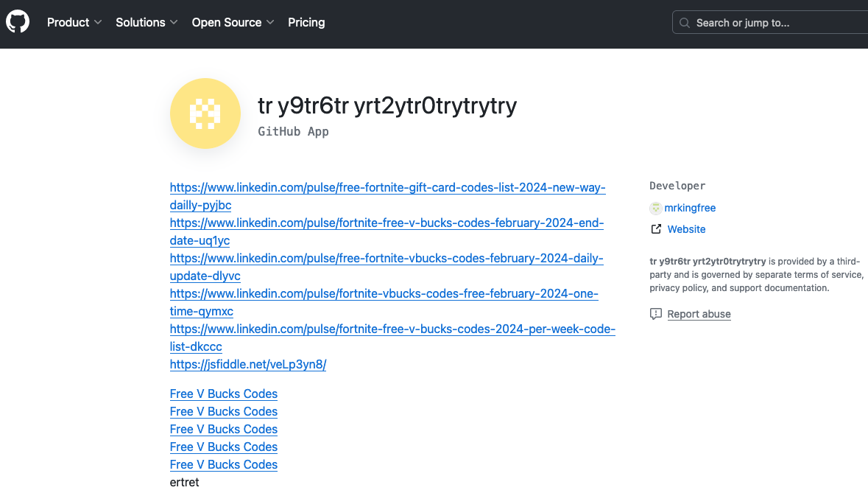Click the app title tr y9tr6tr yrt2ytr0trytrytry
This screenshot has height=493, width=868.
[x=387, y=105]
